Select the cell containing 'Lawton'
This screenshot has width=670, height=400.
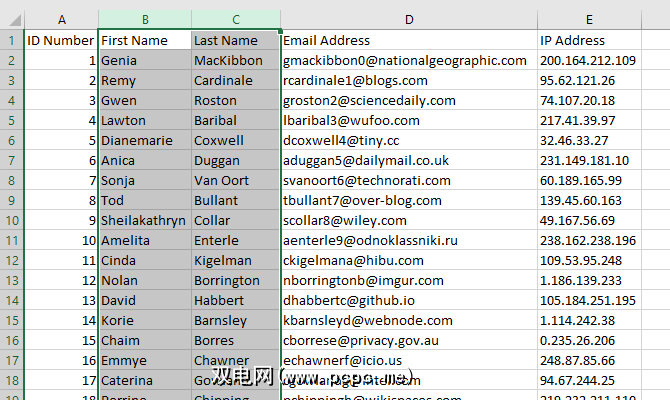(145, 121)
